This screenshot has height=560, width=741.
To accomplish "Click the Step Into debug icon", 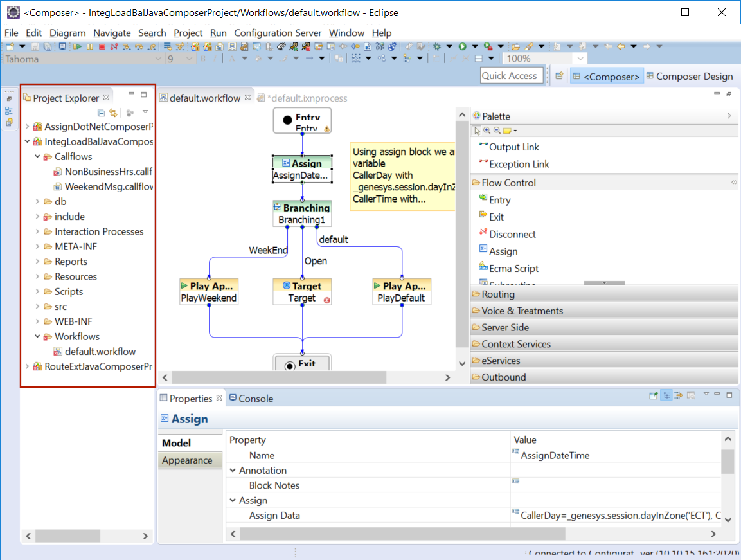I will [x=126, y=46].
